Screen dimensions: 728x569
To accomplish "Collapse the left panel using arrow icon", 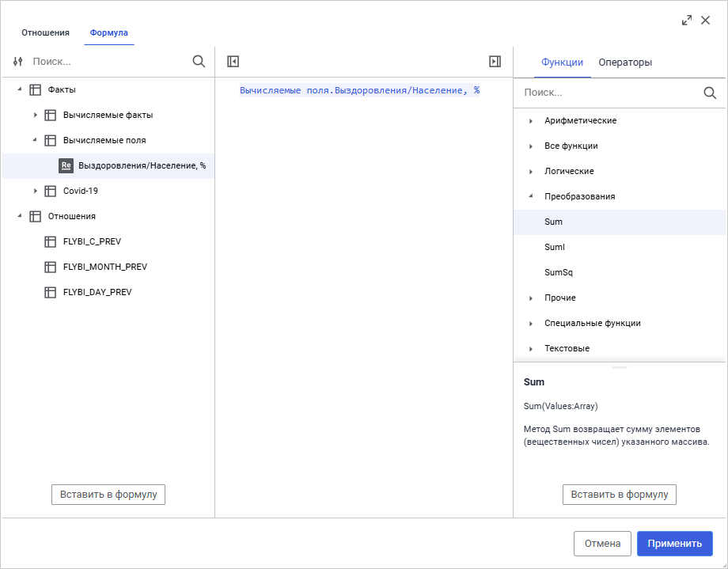I will click(x=233, y=61).
